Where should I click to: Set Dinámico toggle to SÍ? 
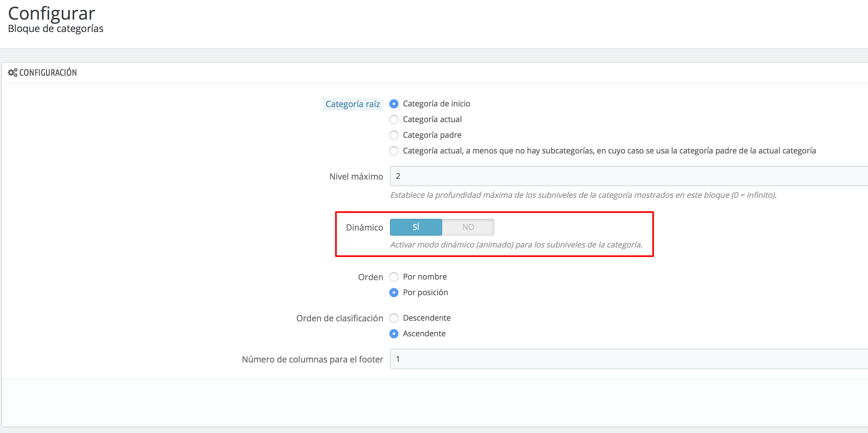point(416,227)
